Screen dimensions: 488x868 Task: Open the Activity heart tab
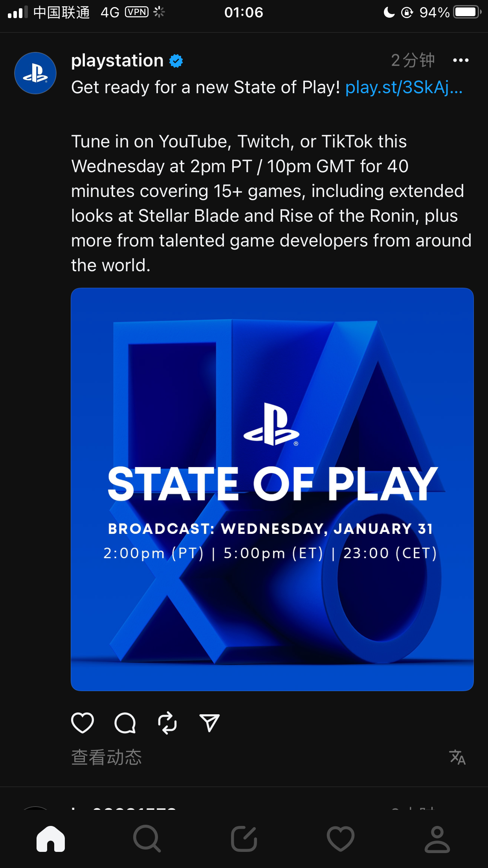coord(341,839)
